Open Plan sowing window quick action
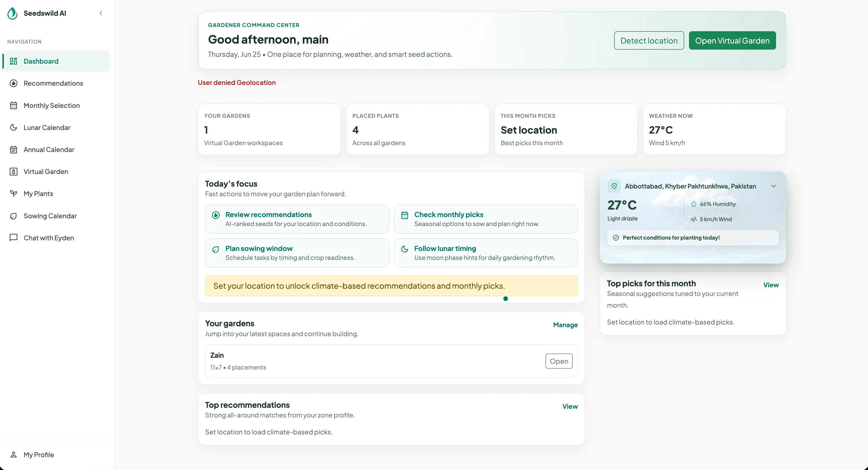The height and width of the screenshot is (470, 868). 297,253
